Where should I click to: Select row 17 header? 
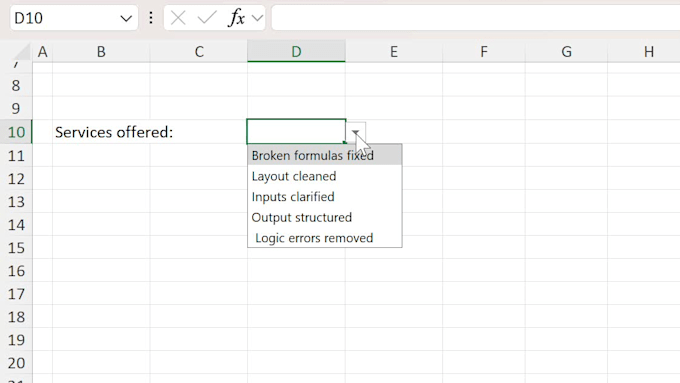[16, 294]
